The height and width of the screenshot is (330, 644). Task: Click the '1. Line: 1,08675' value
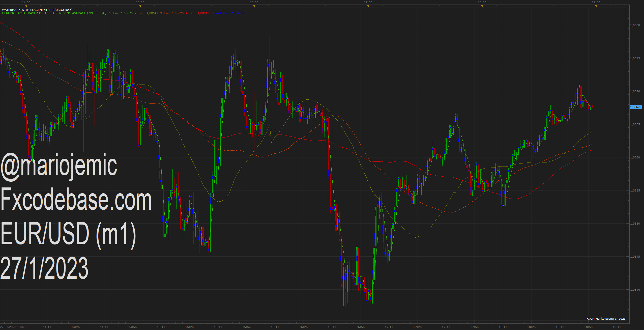click(x=121, y=13)
